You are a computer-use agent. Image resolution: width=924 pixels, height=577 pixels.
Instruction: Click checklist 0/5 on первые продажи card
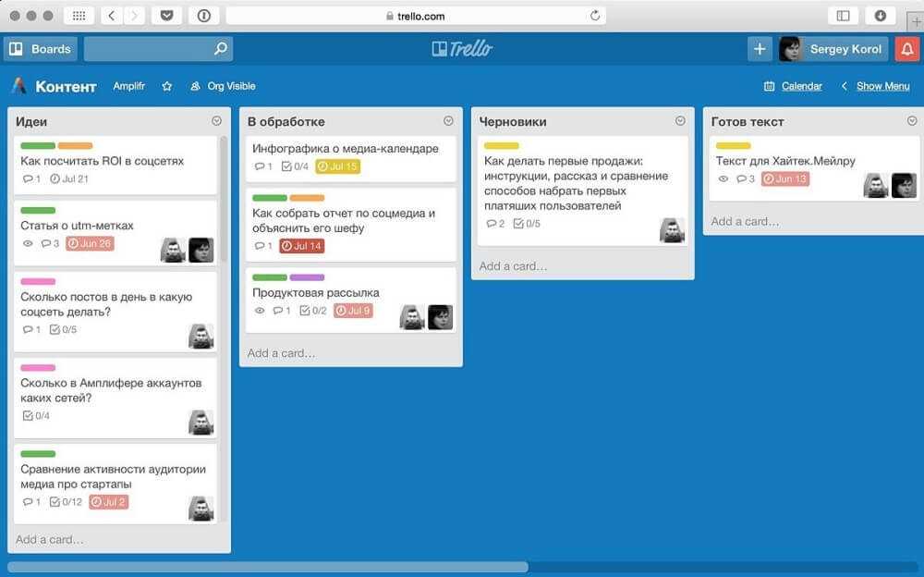click(x=527, y=224)
